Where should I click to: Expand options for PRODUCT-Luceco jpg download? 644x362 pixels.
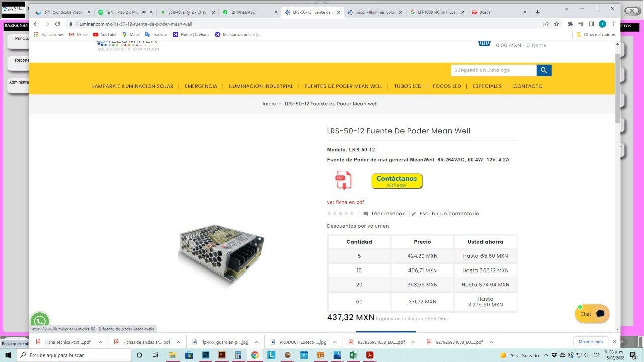(335, 342)
